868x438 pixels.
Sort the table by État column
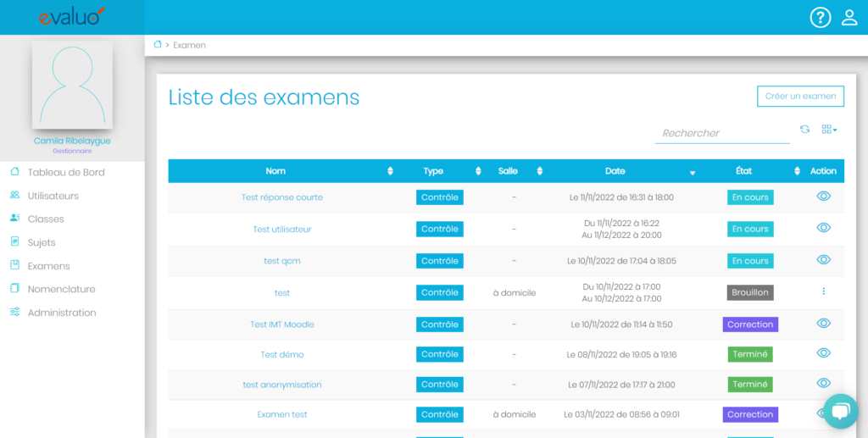click(797, 171)
